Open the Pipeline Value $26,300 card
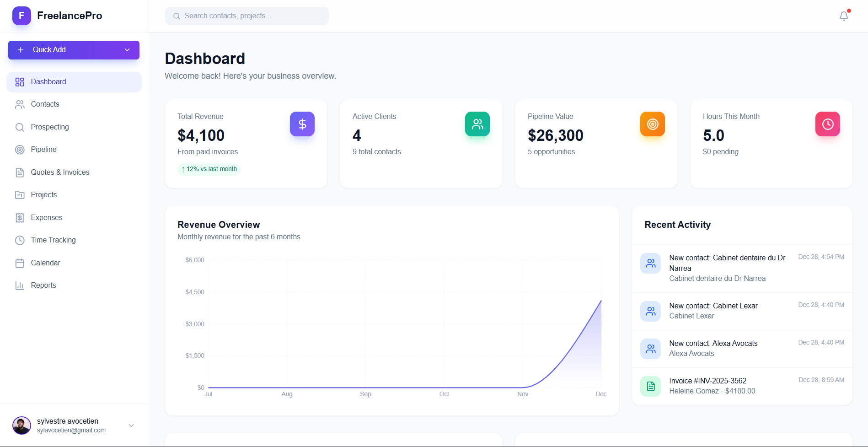Image resolution: width=868 pixels, height=447 pixels. pos(596,144)
